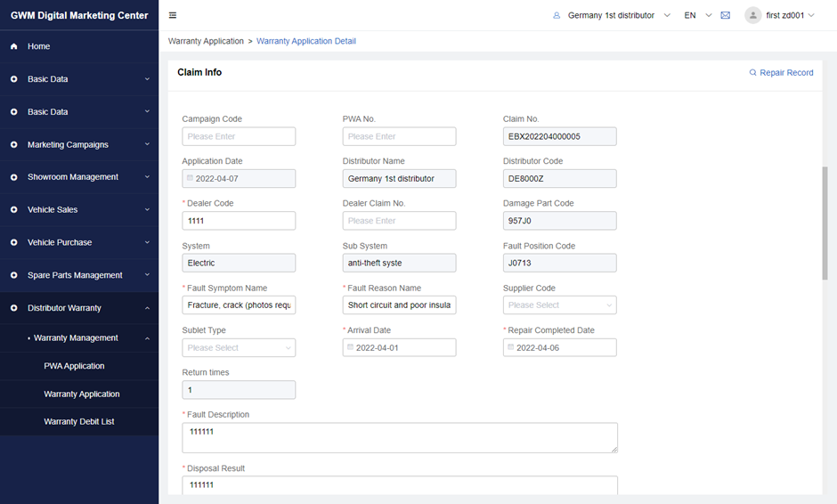Open PWA Application in the sidebar

pyautogui.click(x=74, y=366)
